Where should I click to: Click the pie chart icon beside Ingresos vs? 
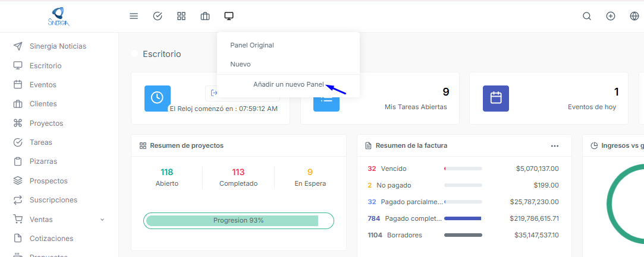tap(594, 145)
